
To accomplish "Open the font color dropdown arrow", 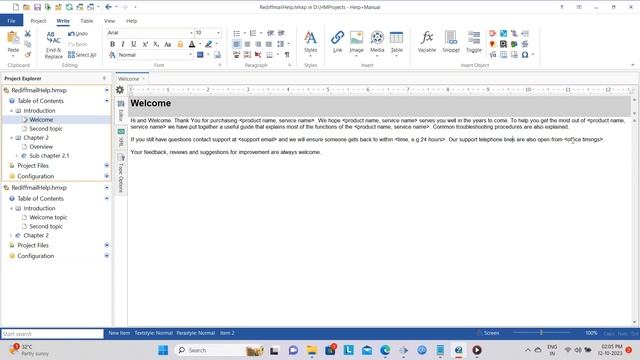I will pyautogui.click(x=200, y=44).
